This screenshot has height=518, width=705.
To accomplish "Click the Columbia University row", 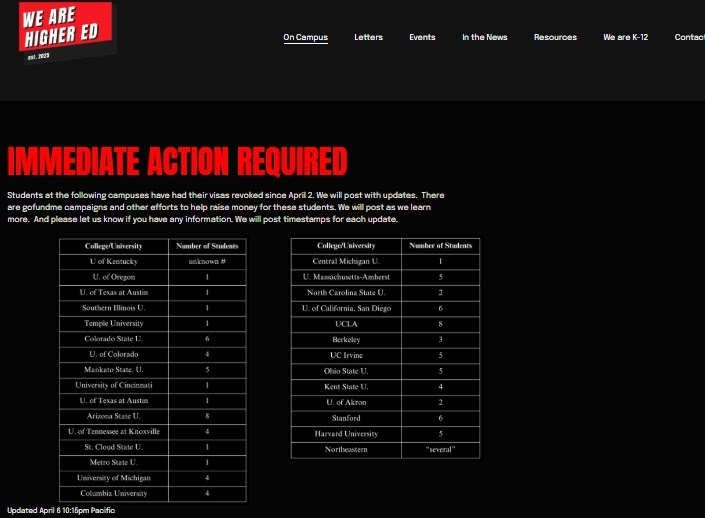I will tap(153, 493).
